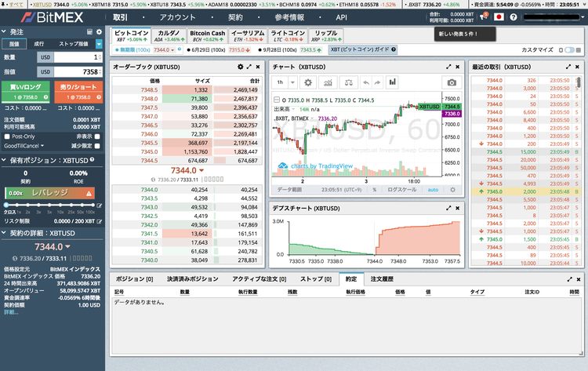Click the 買い/ロング buy button
588x371 pixels.
point(26,92)
